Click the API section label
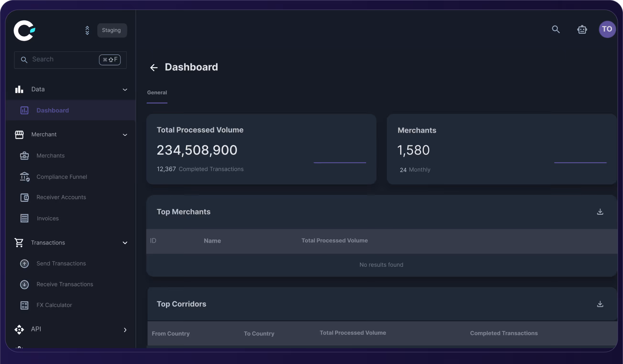This screenshot has width=623, height=364. (36, 329)
